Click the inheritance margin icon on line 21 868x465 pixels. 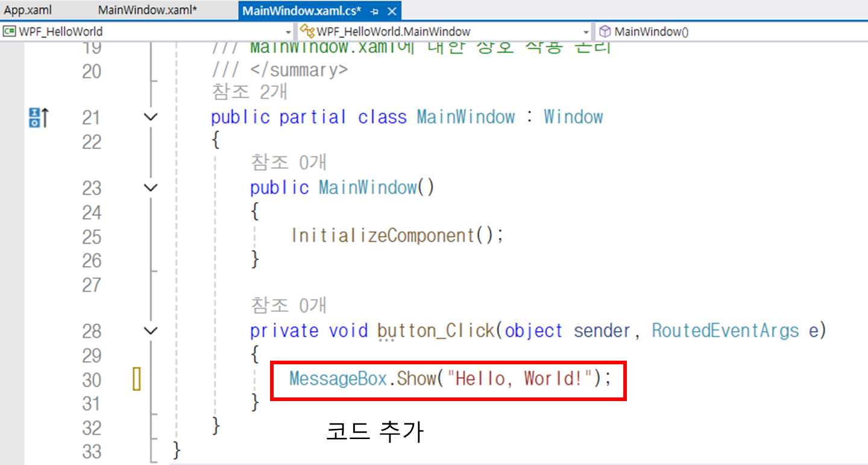(x=39, y=117)
